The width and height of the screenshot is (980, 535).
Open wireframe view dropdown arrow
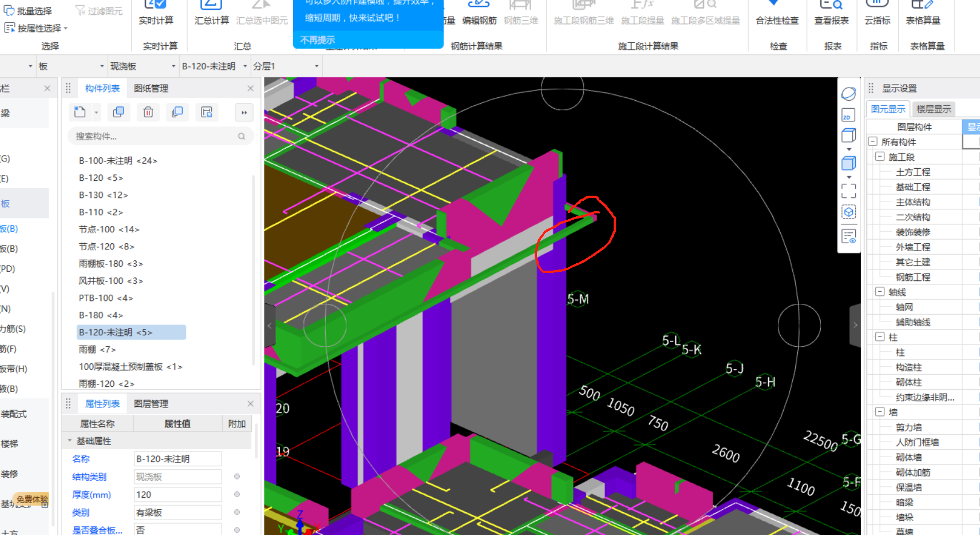pos(849,149)
